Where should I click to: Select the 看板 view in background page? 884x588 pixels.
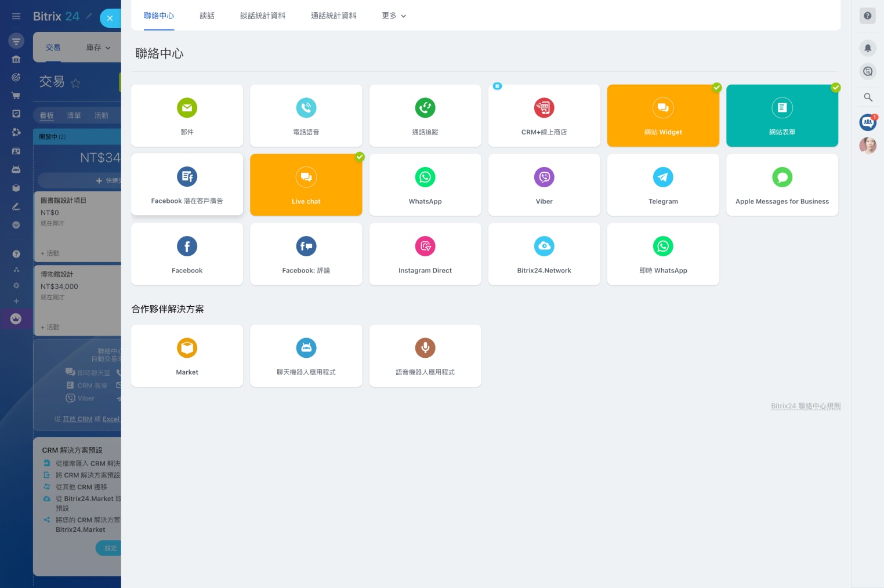pyautogui.click(x=46, y=115)
